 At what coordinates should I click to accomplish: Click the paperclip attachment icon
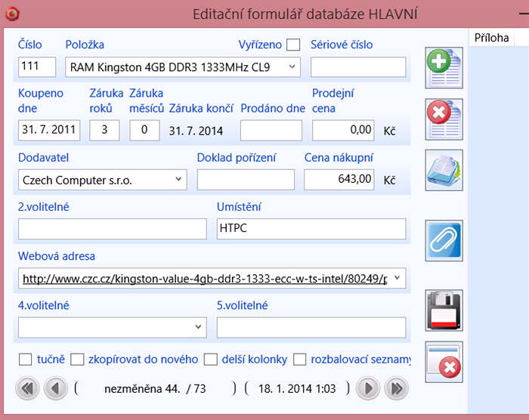(444, 241)
